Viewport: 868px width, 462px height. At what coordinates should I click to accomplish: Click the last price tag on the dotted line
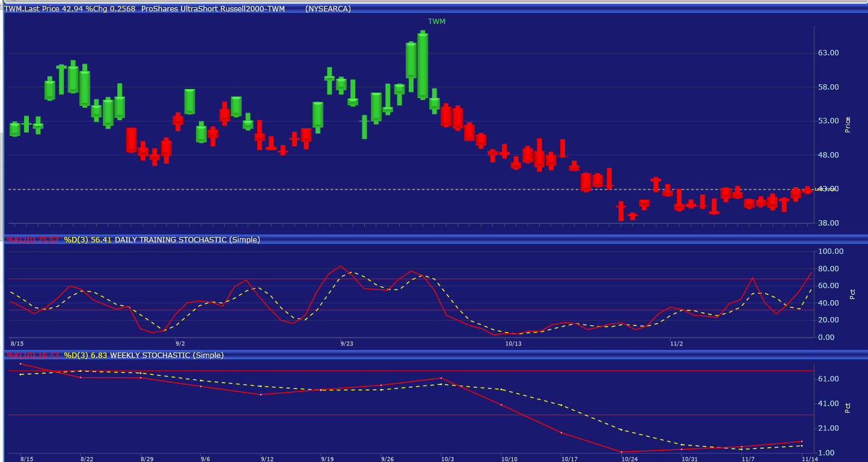coord(825,189)
